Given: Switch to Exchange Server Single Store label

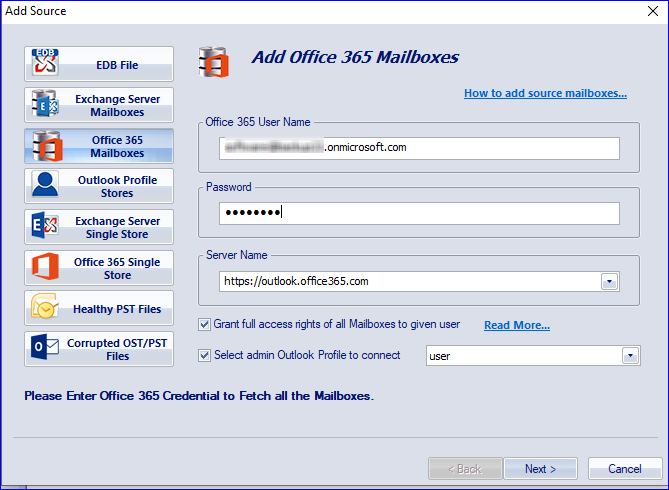Looking at the screenshot, I should pyautogui.click(x=117, y=228).
